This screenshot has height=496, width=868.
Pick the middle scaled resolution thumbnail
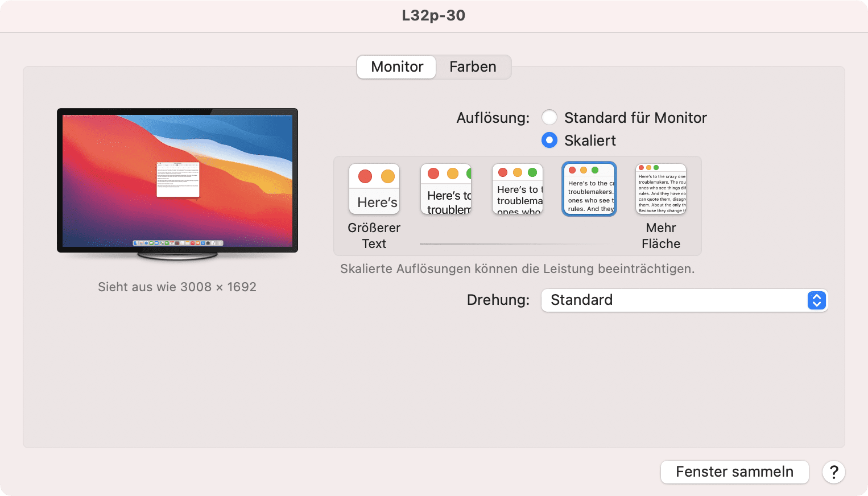coord(518,189)
